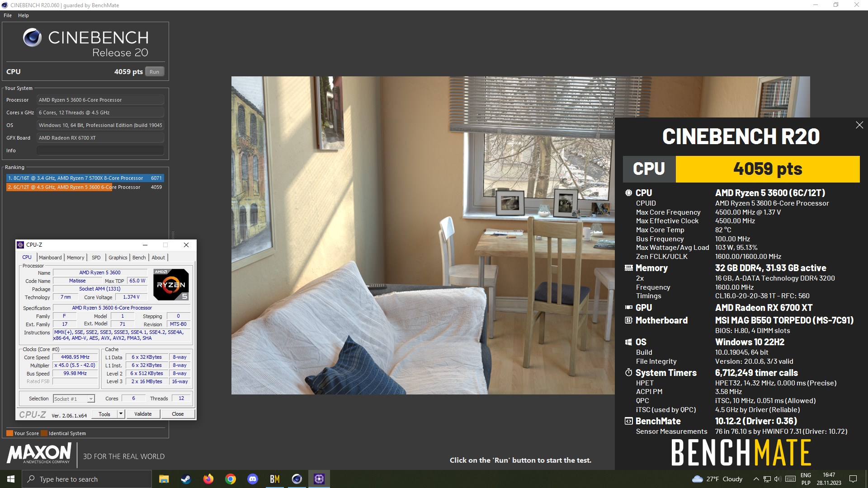868x488 pixels.
Task: Click the Identical System legend swatch
Action: tap(44, 433)
